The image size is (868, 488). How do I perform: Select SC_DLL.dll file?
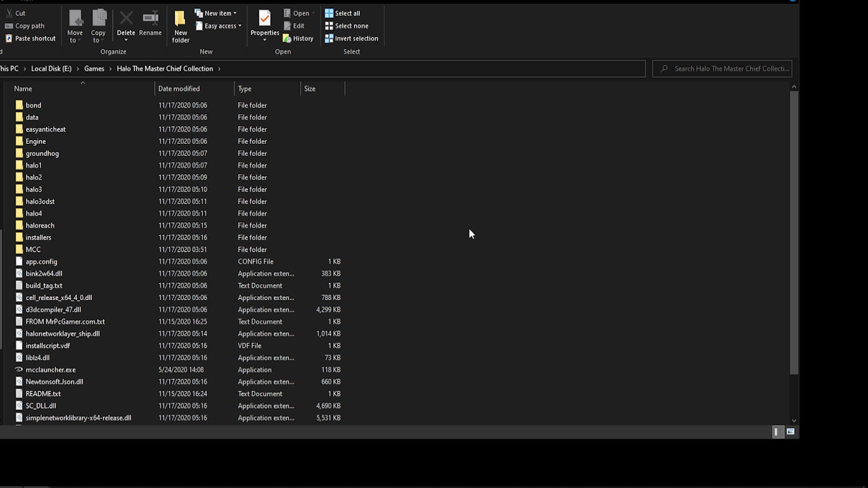[x=41, y=406]
